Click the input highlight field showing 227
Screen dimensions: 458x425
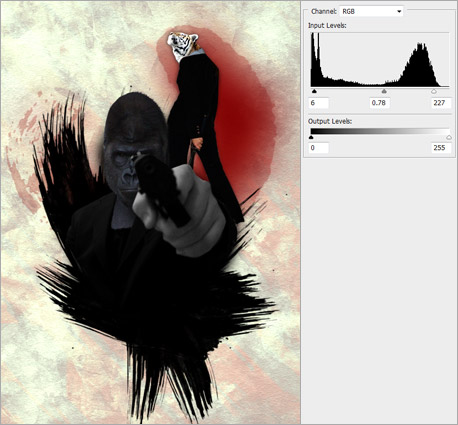(x=441, y=103)
